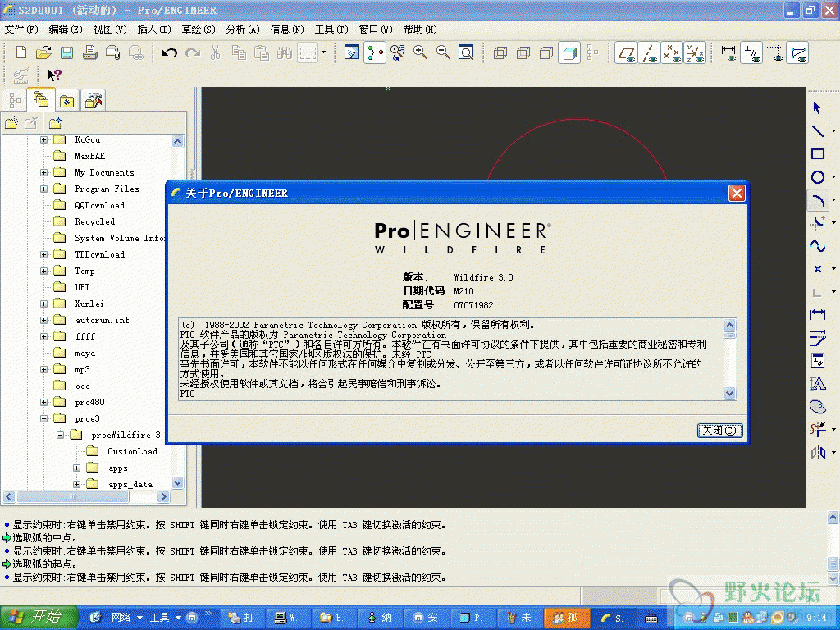Open a file via the open folder icon
Screen dimensions: 840x630
(x=44, y=52)
